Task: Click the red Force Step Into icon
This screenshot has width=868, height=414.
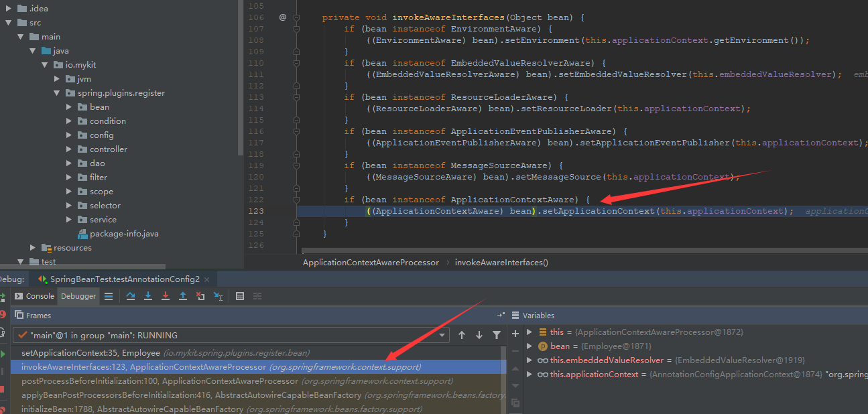Action: [166, 296]
